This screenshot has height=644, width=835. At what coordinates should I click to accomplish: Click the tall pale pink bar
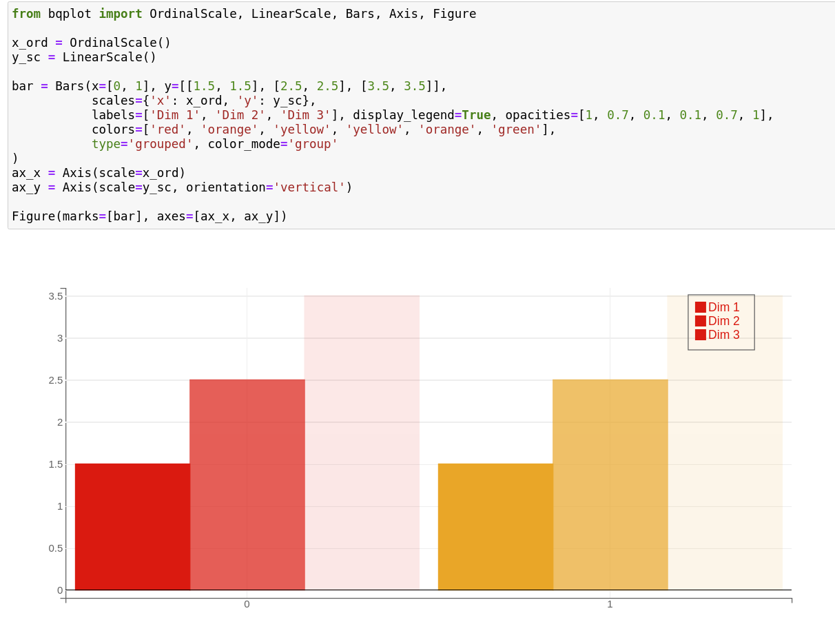(x=361, y=441)
